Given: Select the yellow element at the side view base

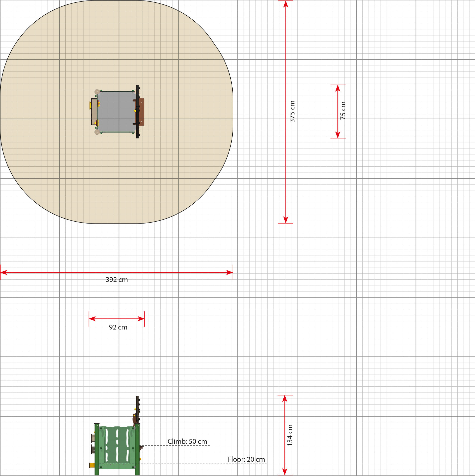Looking at the screenshot, I should pos(92,465).
